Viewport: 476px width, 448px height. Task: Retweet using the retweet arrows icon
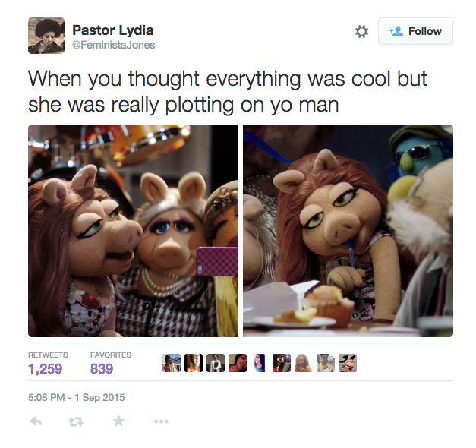pos(76,421)
